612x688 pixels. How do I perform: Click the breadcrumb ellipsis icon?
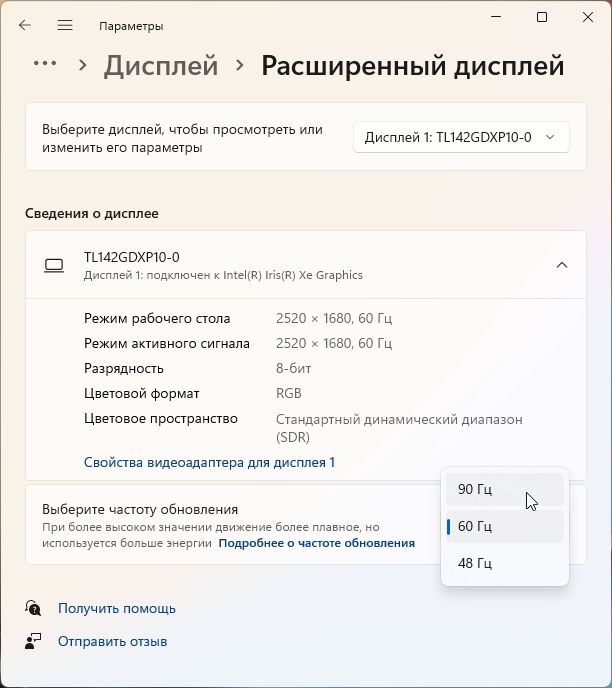45,64
